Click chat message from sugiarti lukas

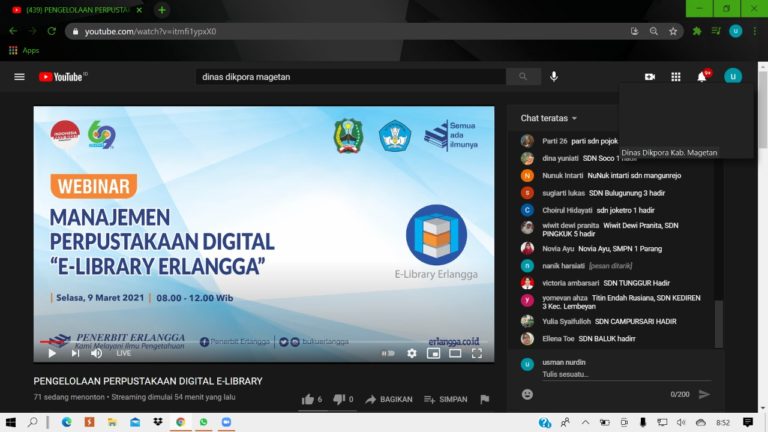tap(627, 193)
